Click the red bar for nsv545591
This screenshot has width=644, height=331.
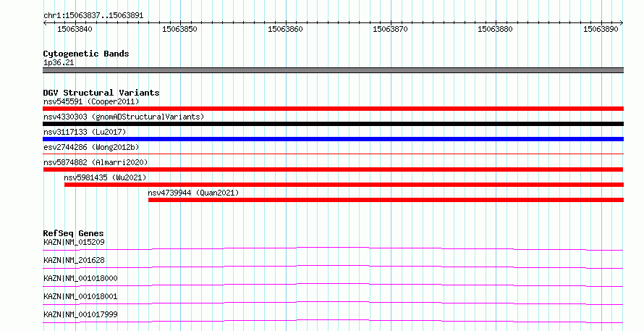pos(333,109)
